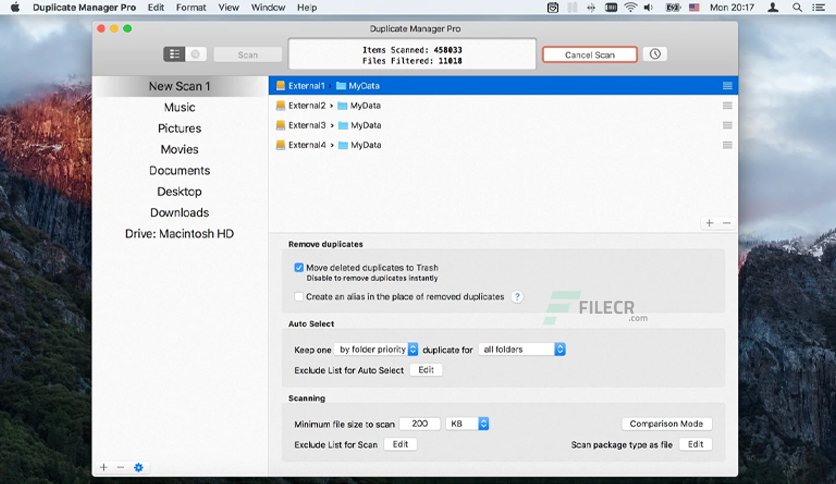The image size is (836, 484).
Task: Open the View menu
Action: (x=228, y=7)
